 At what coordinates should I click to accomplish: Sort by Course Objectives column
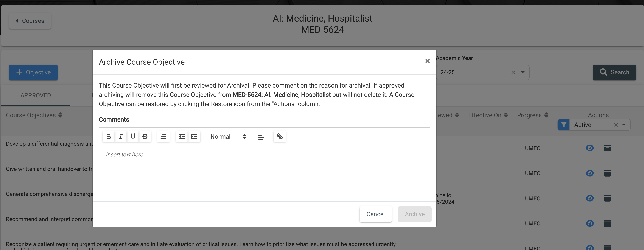point(34,115)
